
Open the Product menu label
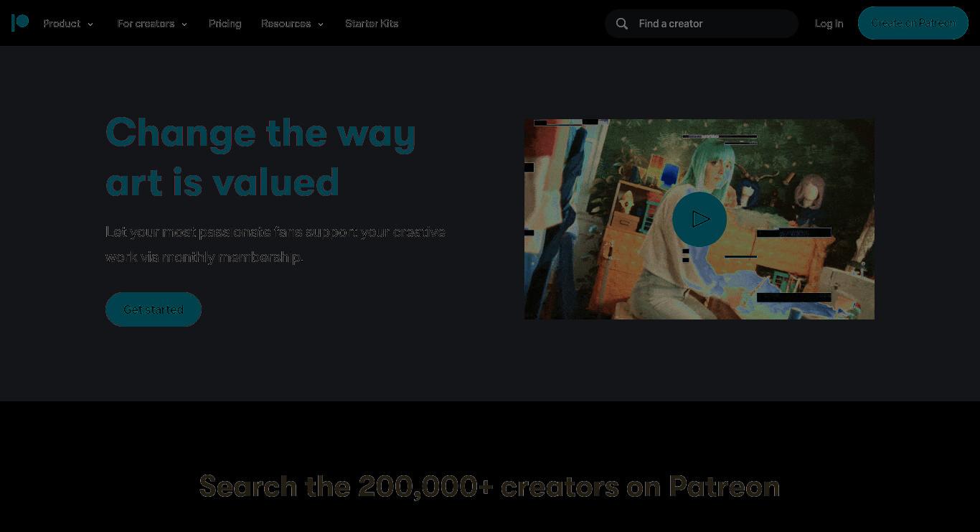click(62, 24)
